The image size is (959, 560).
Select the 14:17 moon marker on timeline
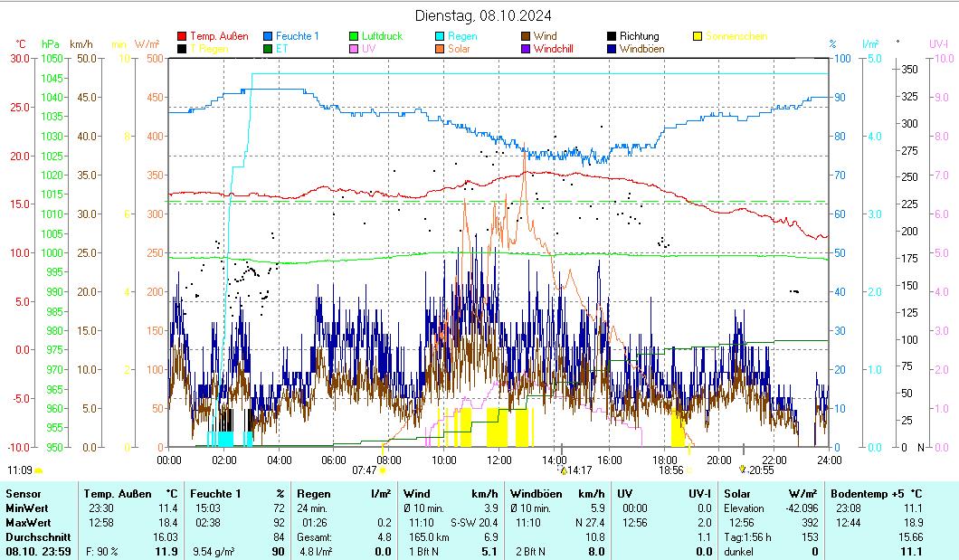[579, 470]
